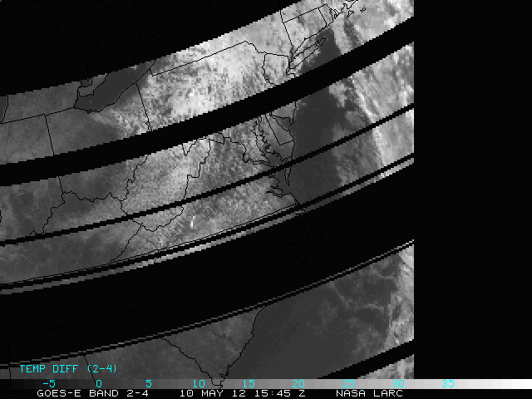Choose the 35 value on the scale bar

(x=447, y=383)
